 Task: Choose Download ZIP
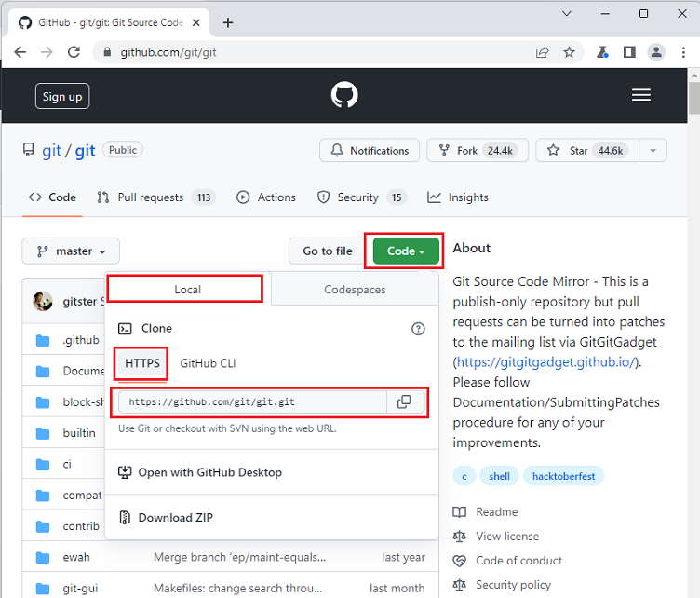point(166,518)
